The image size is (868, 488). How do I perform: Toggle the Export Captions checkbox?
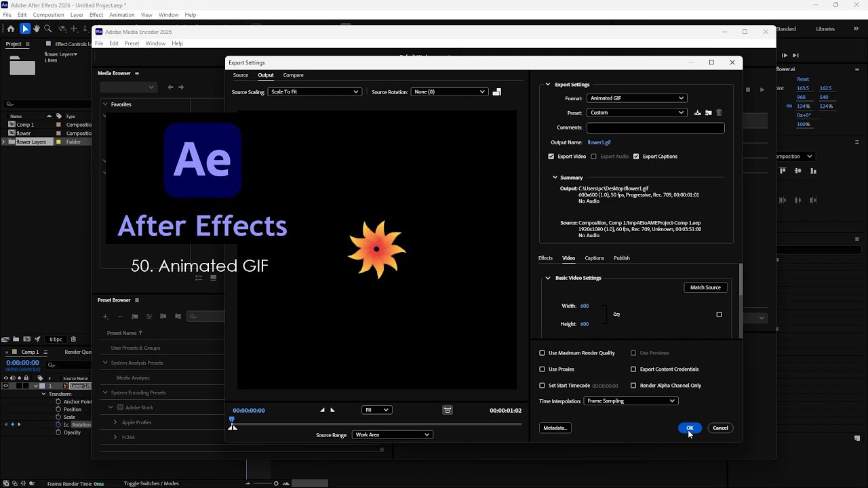[x=636, y=157]
